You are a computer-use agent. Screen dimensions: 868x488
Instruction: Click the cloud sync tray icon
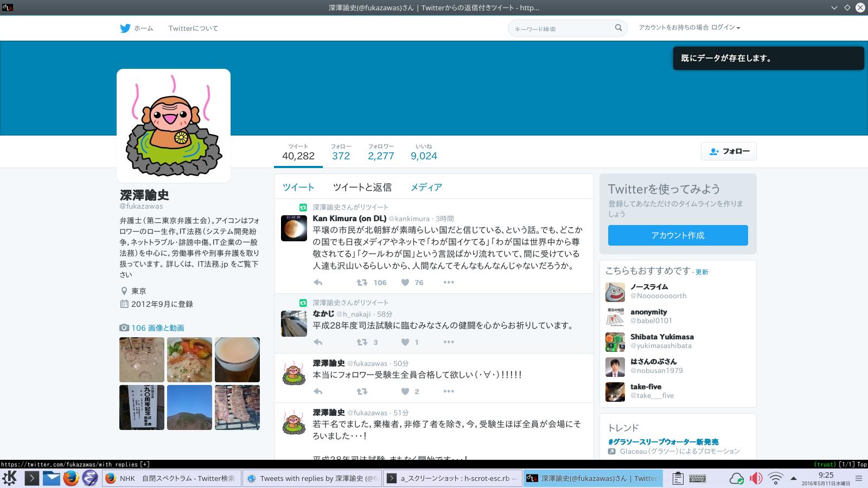point(737,478)
